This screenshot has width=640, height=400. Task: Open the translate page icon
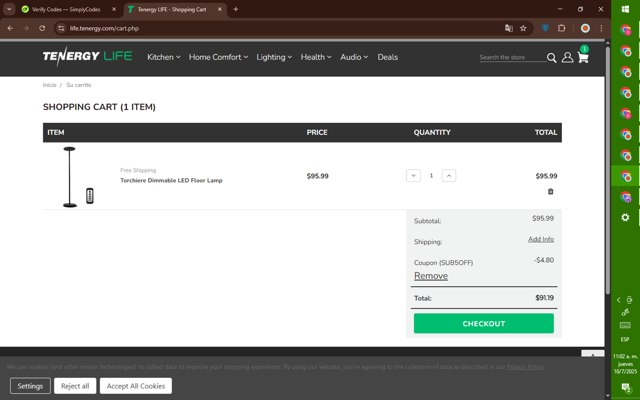(509, 28)
